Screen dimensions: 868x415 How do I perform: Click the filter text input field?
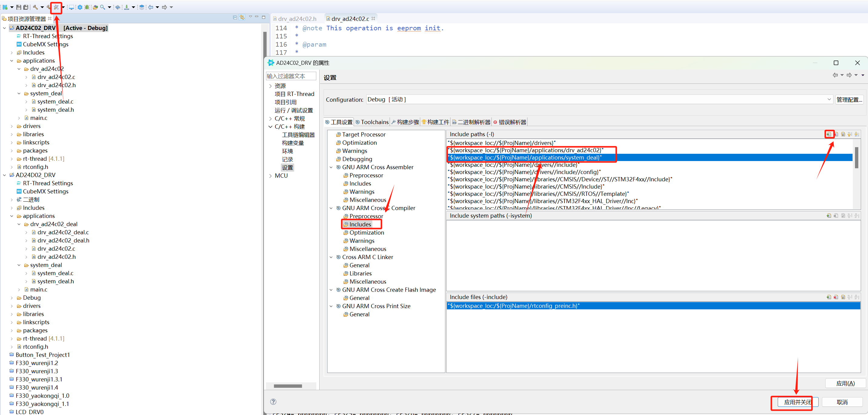coord(291,76)
